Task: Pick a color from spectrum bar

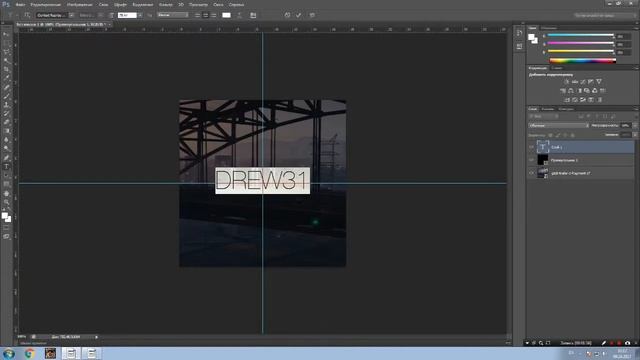Action: point(583,60)
